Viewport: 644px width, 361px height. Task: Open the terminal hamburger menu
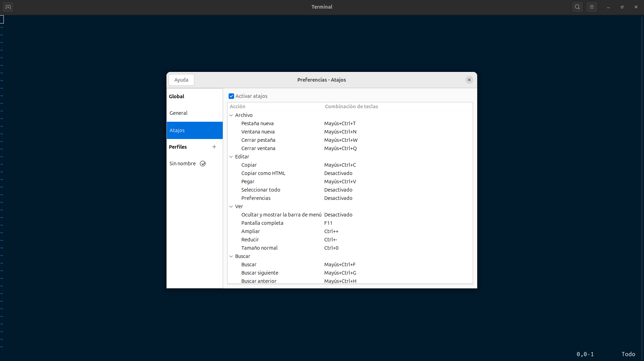click(592, 7)
